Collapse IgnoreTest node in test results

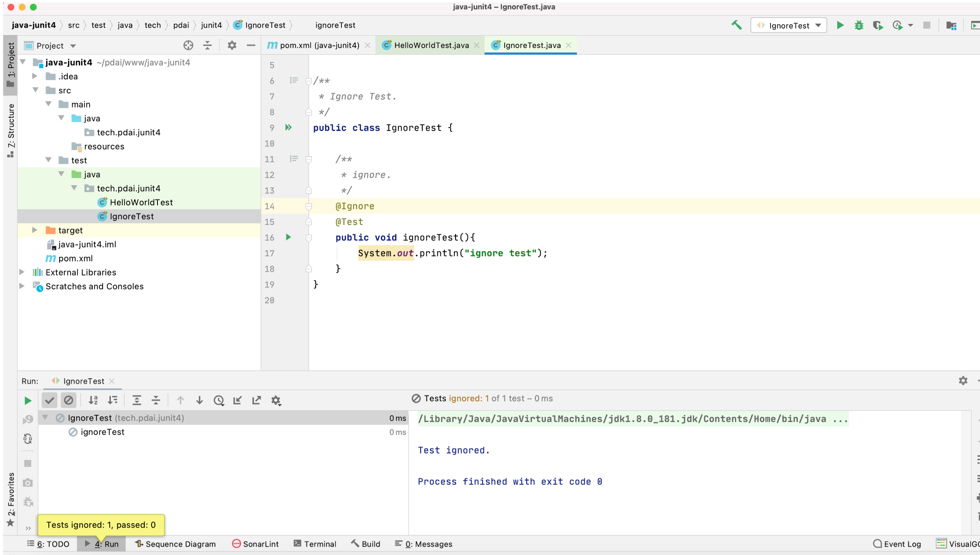pos(45,418)
